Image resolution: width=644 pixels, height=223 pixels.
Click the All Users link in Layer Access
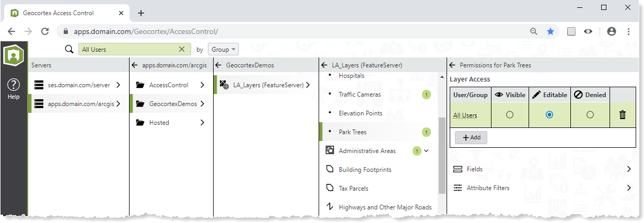click(465, 115)
